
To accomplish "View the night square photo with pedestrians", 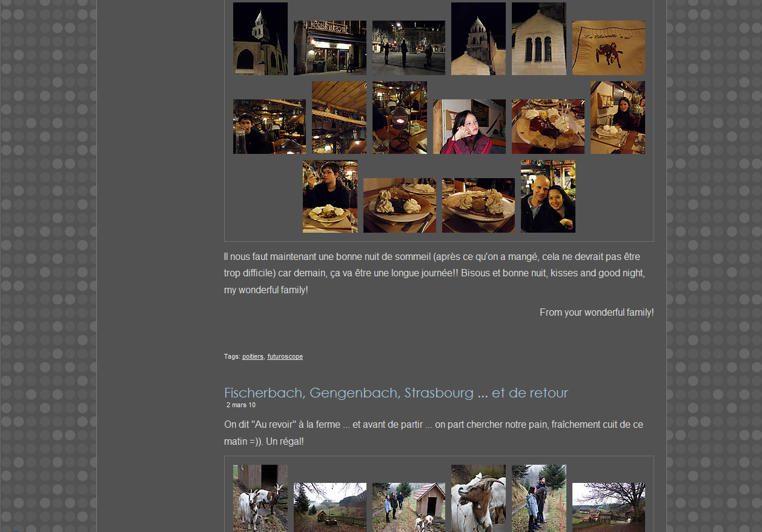I will point(408,48).
